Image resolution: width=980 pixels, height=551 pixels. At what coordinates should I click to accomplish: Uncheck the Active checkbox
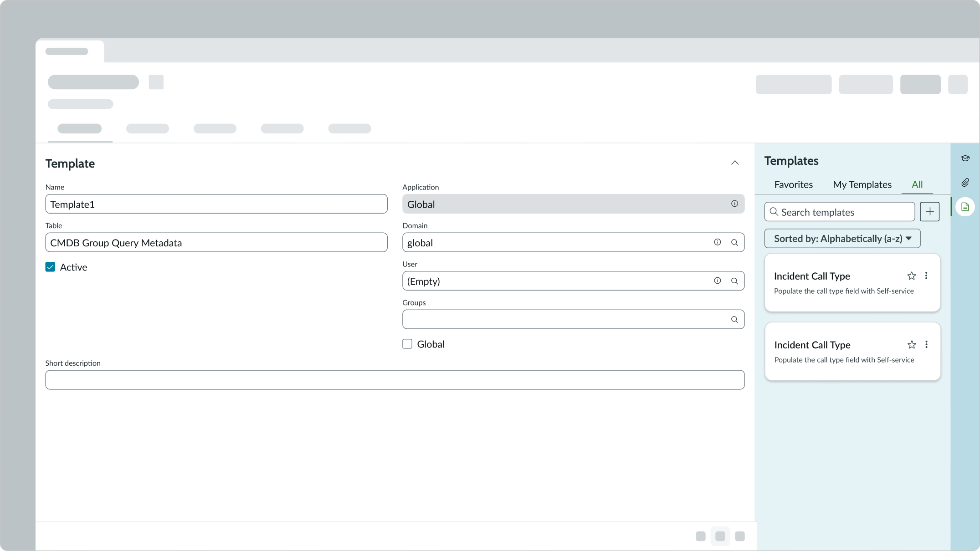pos(50,266)
